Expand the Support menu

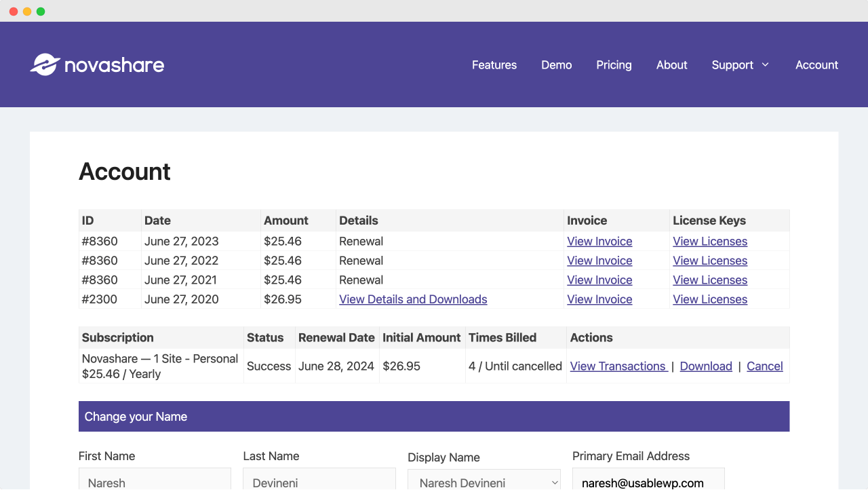click(x=741, y=65)
